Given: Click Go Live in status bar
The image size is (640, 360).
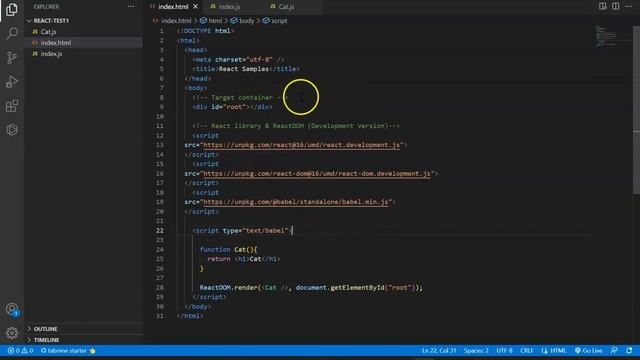Looking at the screenshot, I should coord(588,351).
